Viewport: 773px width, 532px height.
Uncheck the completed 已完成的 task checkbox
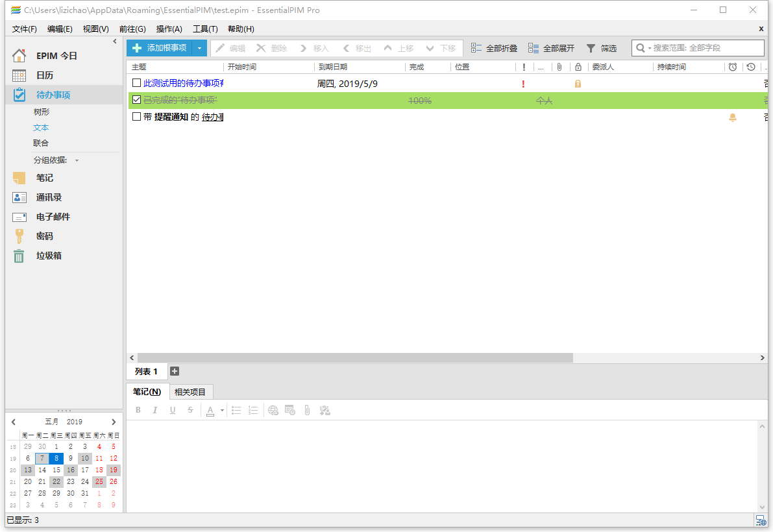136,100
